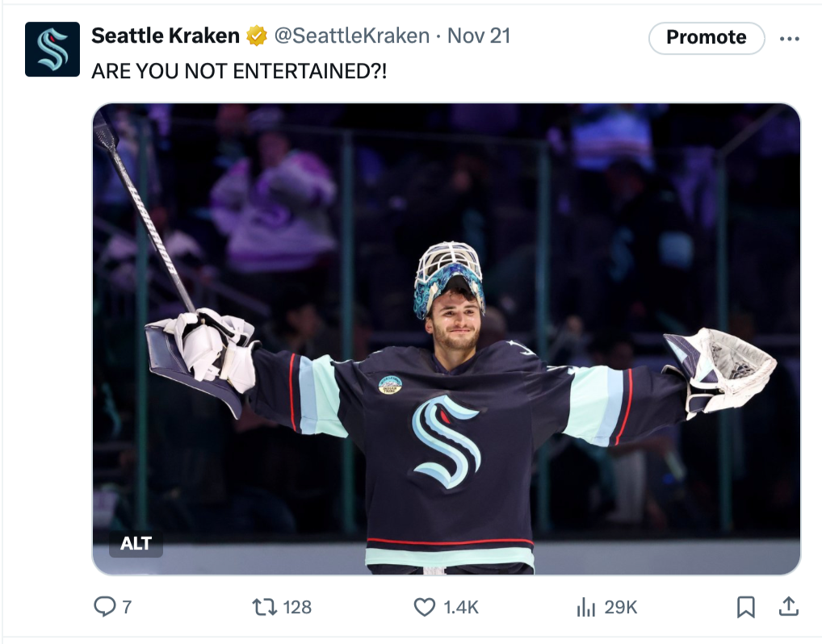Image resolution: width=822 pixels, height=644 pixels.
Task: Click the ARE YOU NOT ENTERTAINED post text
Action: [x=239, y=71]
